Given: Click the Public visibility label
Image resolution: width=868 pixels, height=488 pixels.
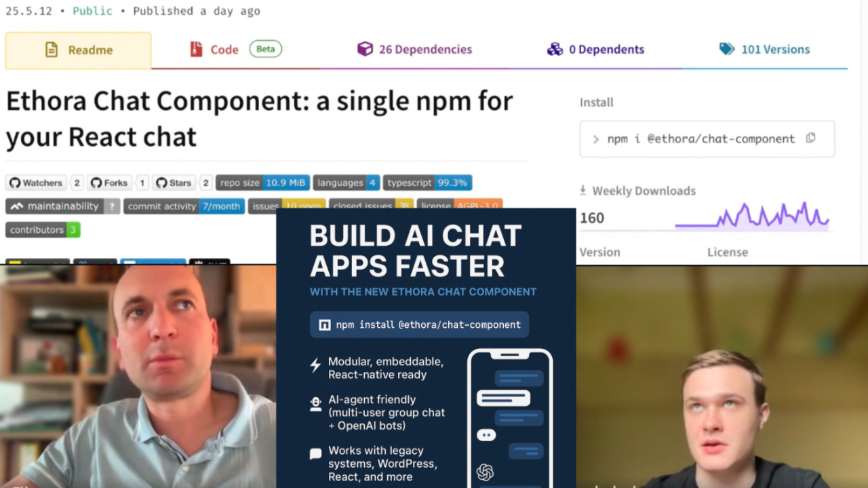Looking at the screenshot, I should click(x=92, y=11).
